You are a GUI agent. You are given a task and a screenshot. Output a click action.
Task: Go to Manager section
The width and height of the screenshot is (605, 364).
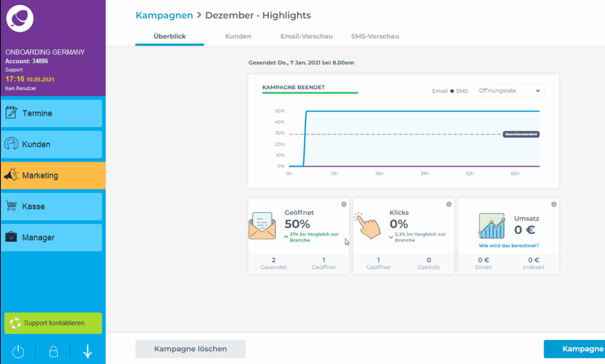click(51, 237)
